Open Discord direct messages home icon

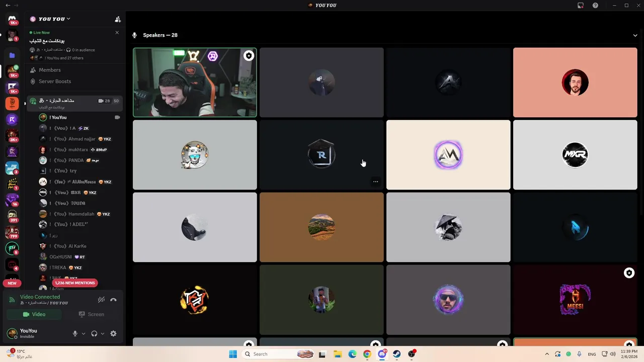12,19
